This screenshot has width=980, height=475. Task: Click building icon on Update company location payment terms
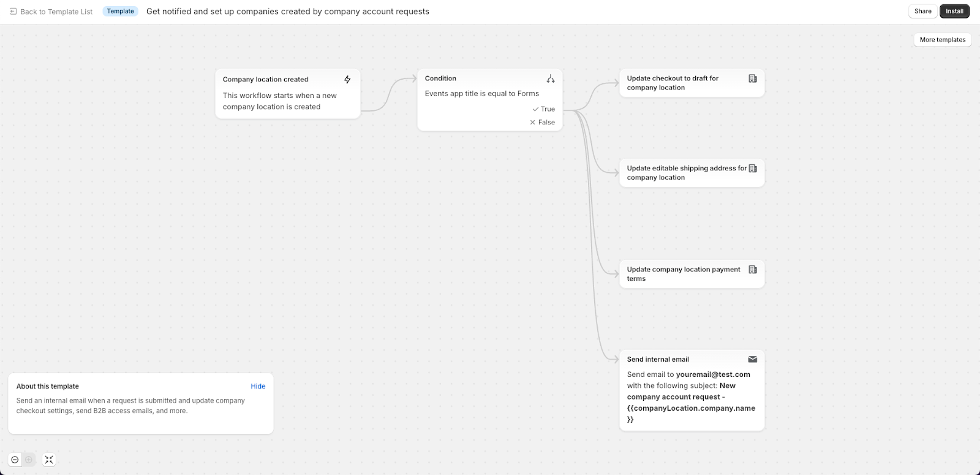[753, 270]
